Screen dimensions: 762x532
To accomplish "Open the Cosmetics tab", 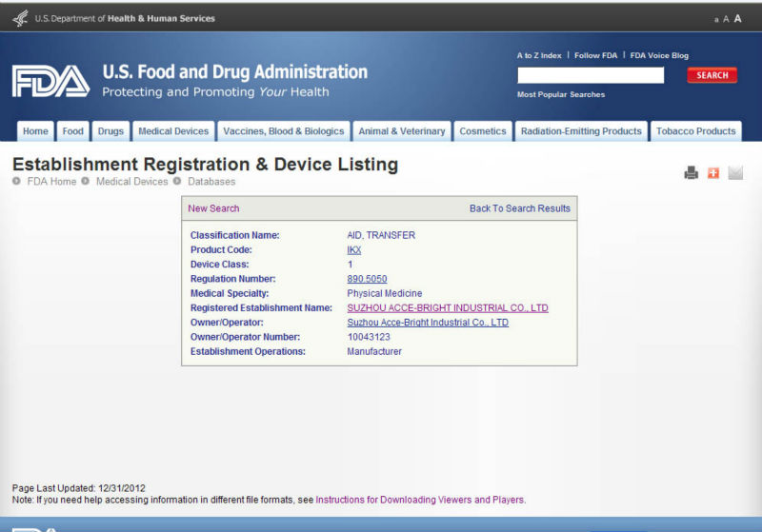I will 483,131.
